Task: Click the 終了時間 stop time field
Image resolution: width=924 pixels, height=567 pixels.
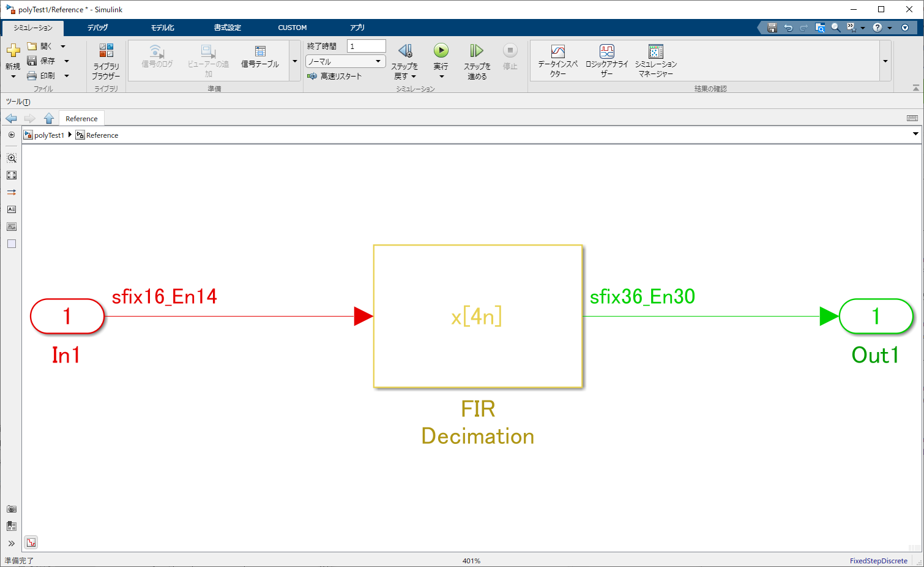Action: (x=366, y=46)
